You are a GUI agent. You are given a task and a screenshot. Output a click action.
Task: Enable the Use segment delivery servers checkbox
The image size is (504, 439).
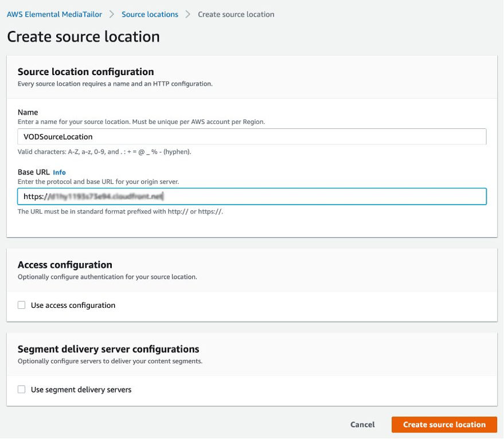pyautogui.click(x=21, y=389)
